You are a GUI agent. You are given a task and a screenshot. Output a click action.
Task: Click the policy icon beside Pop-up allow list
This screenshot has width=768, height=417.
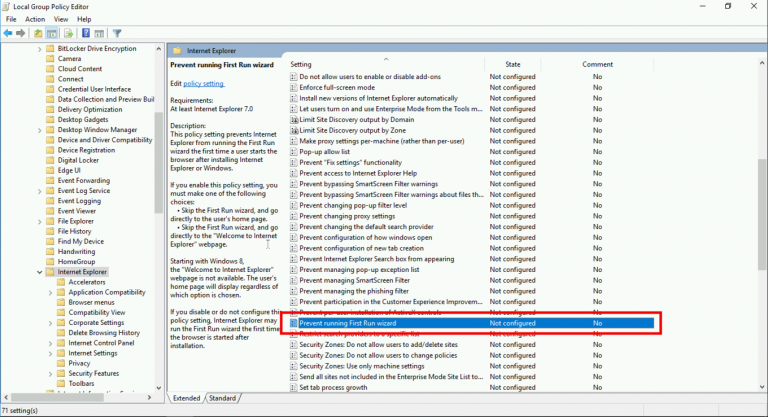[x=293, y=152]
